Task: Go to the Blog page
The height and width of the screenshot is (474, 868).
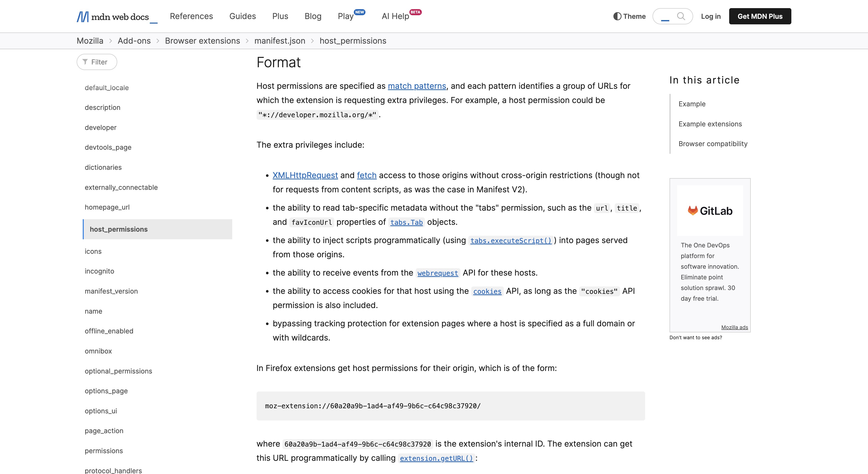Action: coord(313,16)
